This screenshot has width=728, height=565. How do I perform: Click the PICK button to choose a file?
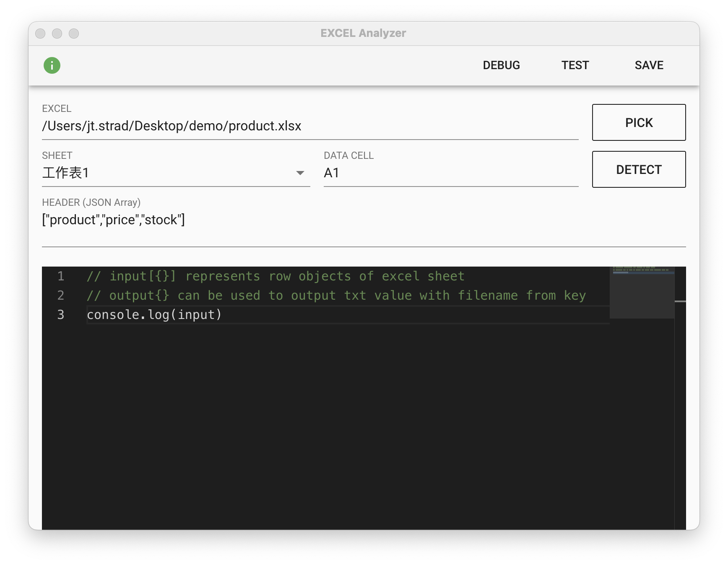click(x=638, y=122)
